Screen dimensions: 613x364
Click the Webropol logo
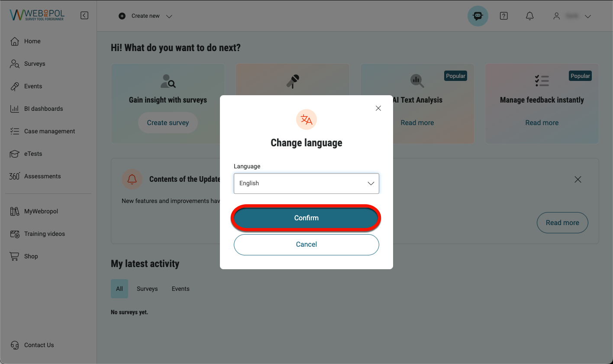(37, 15)
